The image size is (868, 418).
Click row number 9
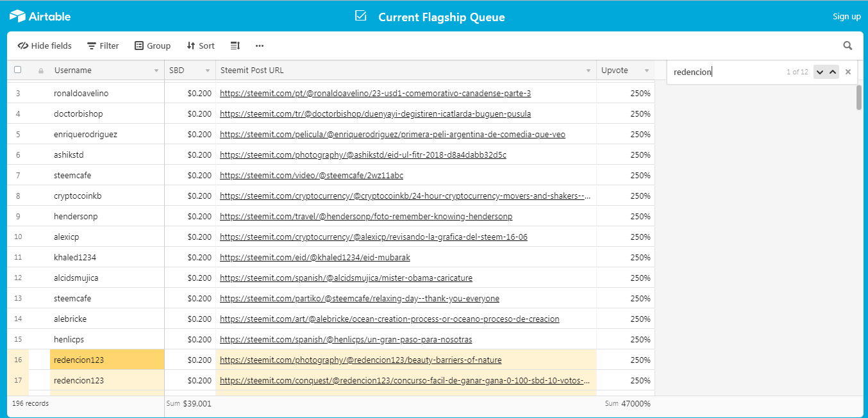click(x=18, y=217)
